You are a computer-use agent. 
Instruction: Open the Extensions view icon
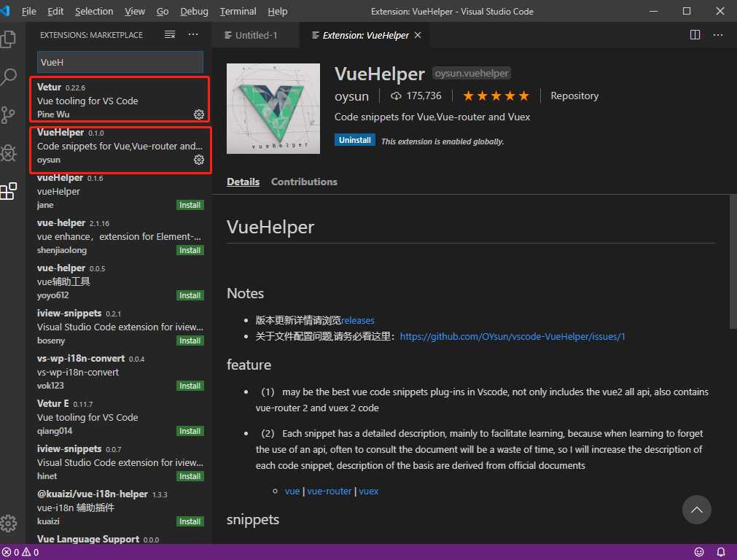9,191
